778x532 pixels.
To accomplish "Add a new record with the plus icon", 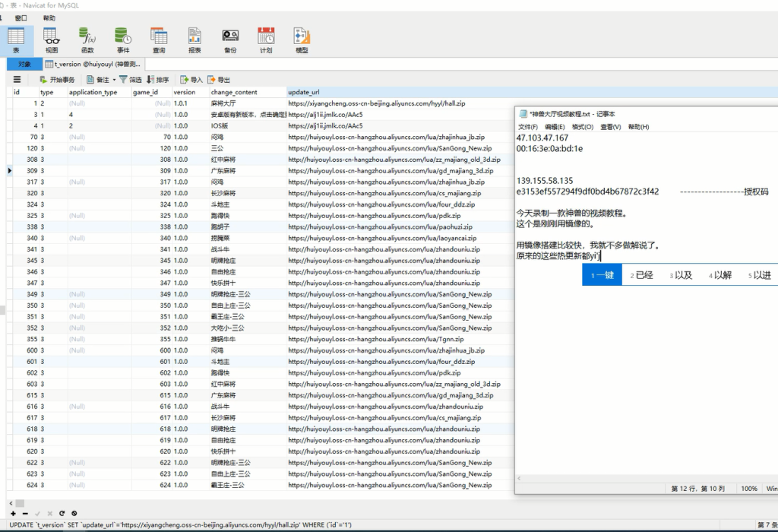I will [x=13, y=512].
